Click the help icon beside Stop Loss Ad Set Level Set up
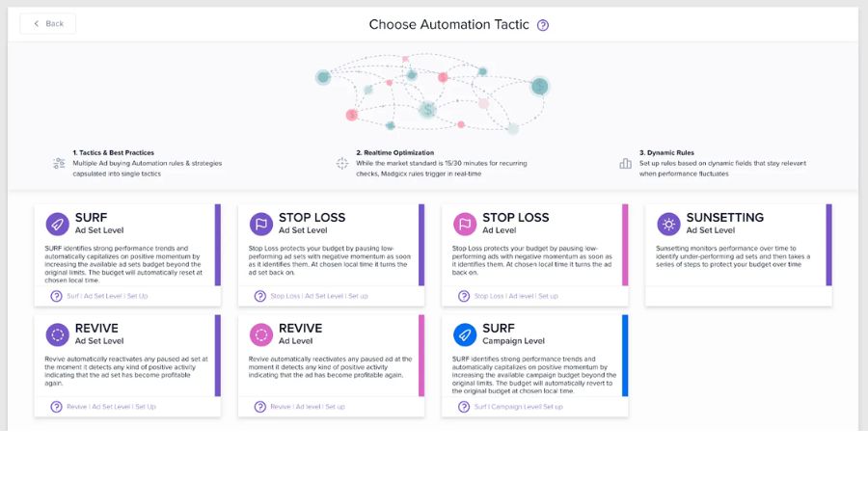The height and width of the screenshot is (480, 868). (260, 296)
